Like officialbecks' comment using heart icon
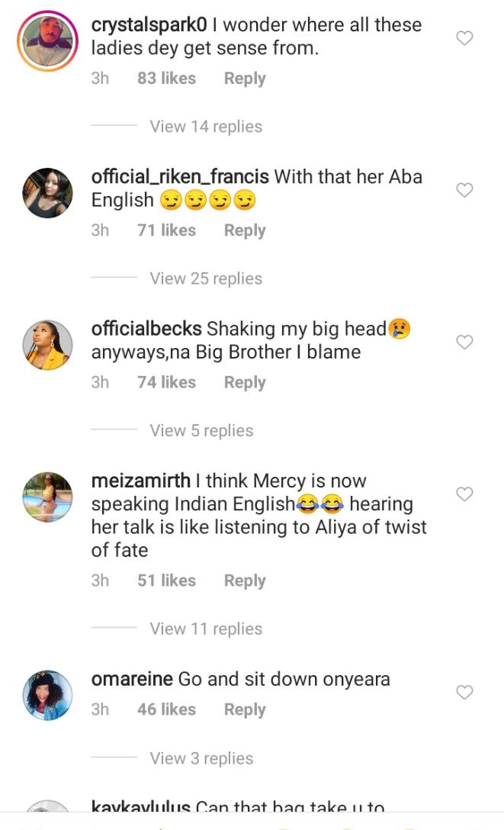The height and width of the screenshot is (830, 504). (464, 343)
